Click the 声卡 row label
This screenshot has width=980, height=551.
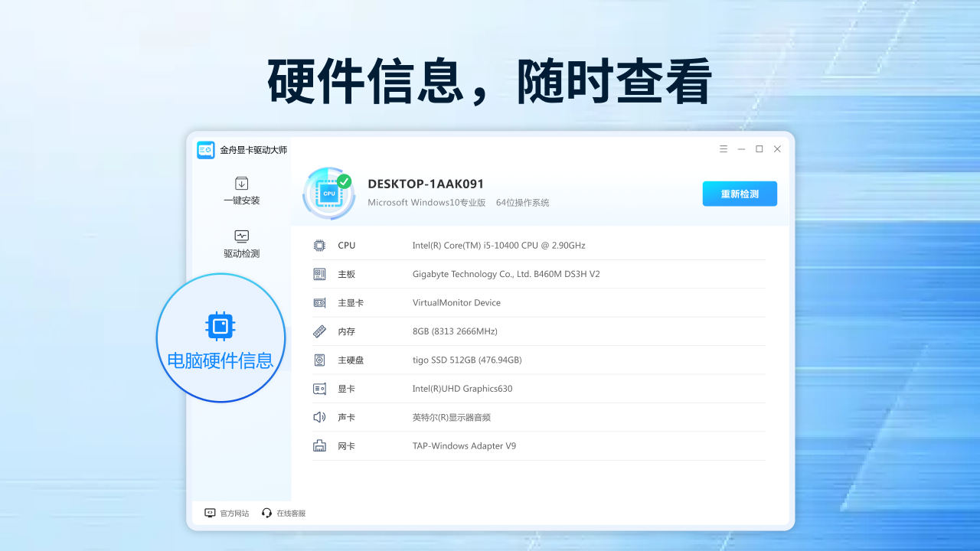tap(347, 417)
